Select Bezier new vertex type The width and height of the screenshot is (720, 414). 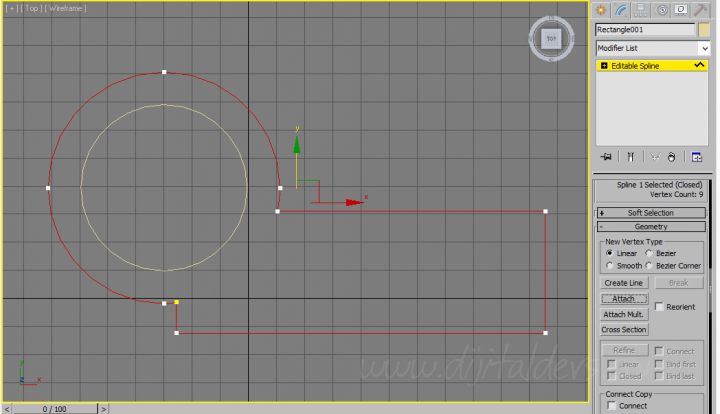coord(649,253)
